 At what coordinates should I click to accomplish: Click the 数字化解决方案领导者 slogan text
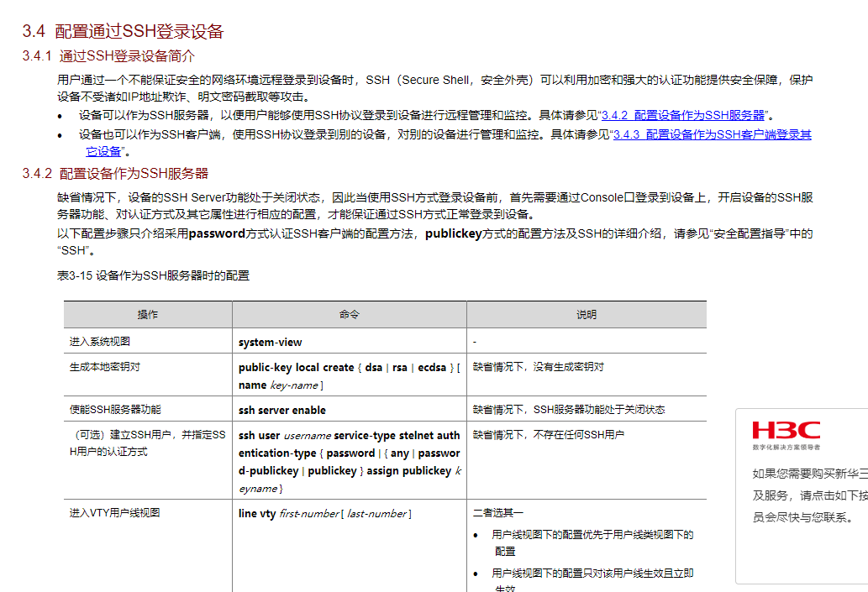click(786, 447)
